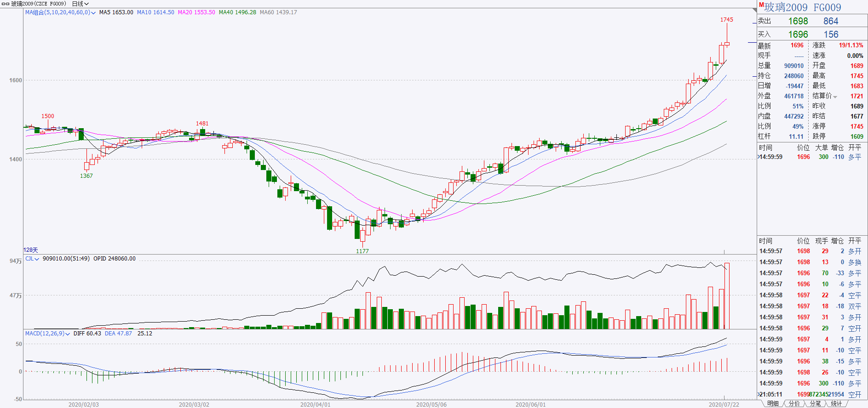Click the sell volume 864
Screen dimensions: 868x408
click(831, 21)
